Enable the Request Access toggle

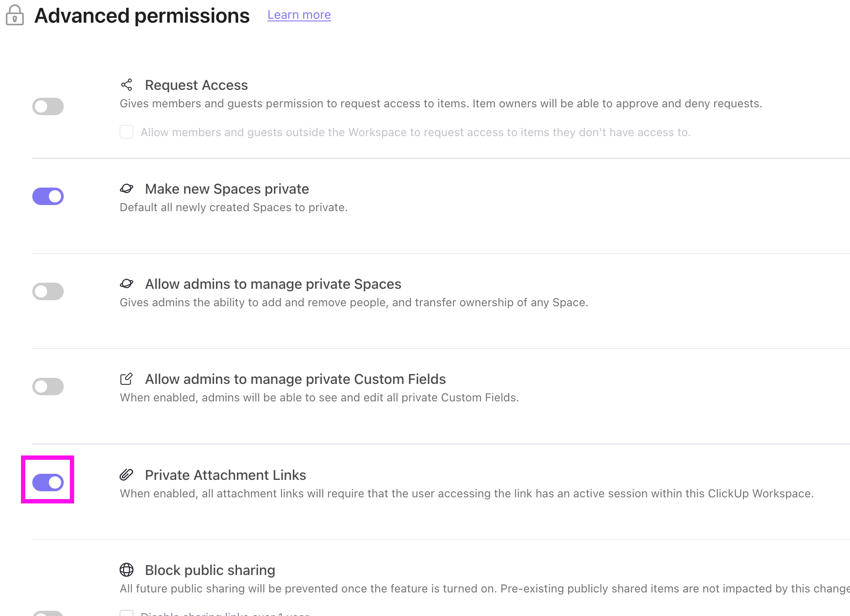coord(48,106)
